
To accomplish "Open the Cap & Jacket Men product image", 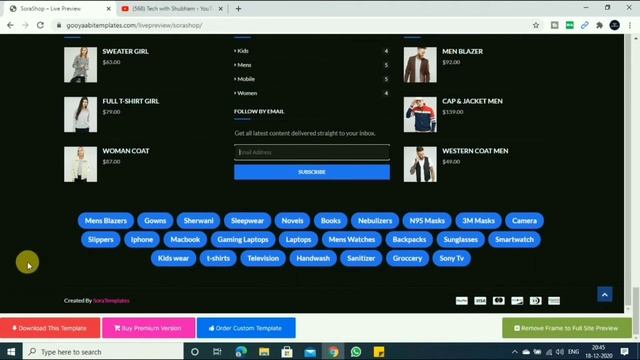I will [420, 115].
